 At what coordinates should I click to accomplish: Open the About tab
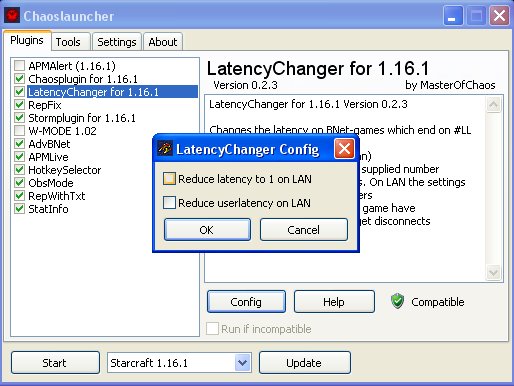tap(163, 42)
